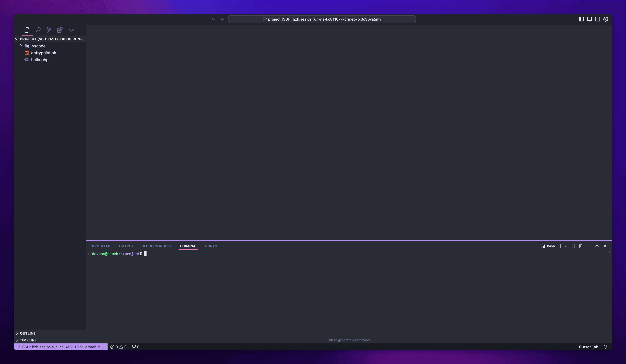Viewport: 626px width, 364px height.
Task: Click the PHP icon beside hello.php
Action: tap(27, 60)
